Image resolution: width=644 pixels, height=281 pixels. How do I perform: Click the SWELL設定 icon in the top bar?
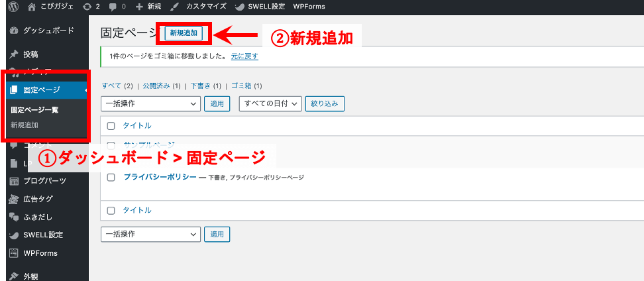tap(239, 7)
